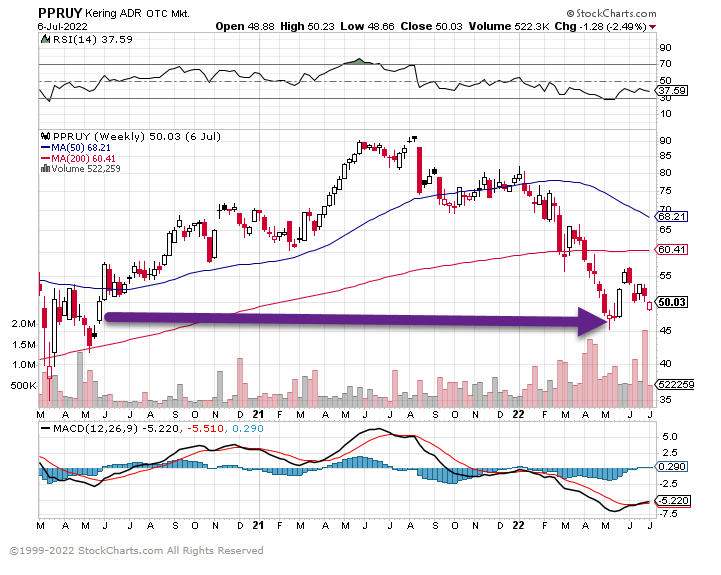The height and width of the screenshot is (575, 721).
Task: Click the 522259 volume axis tag
Action: 675,385
